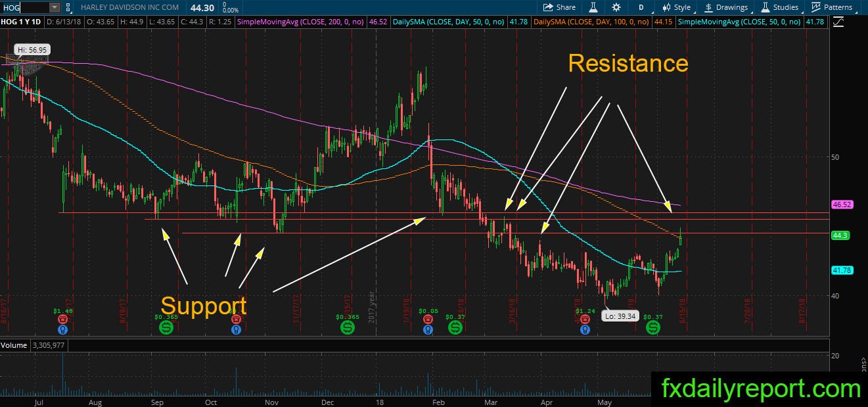Click the curve icon under the Patterns button

click(838, 22)
